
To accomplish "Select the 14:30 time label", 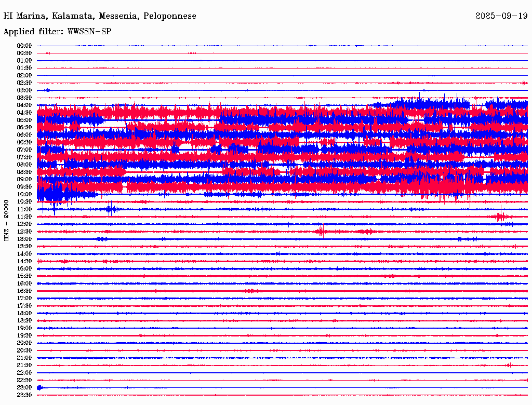I will 24,262.
